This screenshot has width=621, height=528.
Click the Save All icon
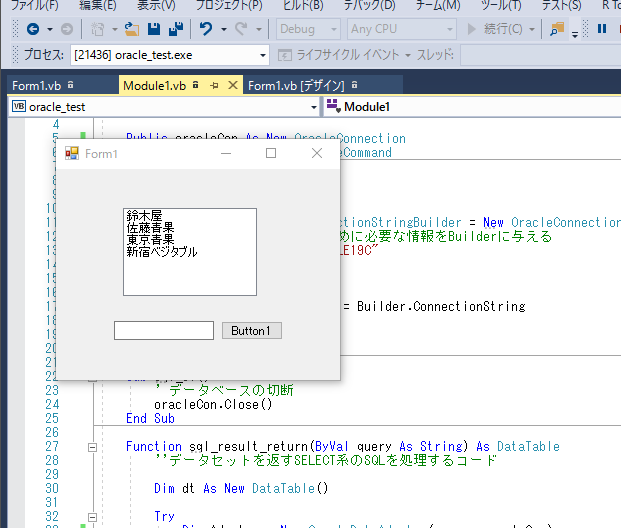[175, 30]
